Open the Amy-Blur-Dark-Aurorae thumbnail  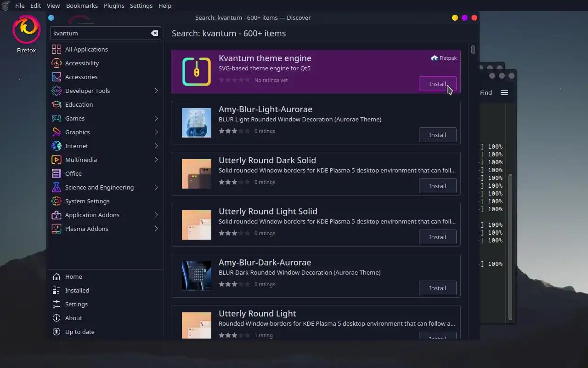[197, 276]
